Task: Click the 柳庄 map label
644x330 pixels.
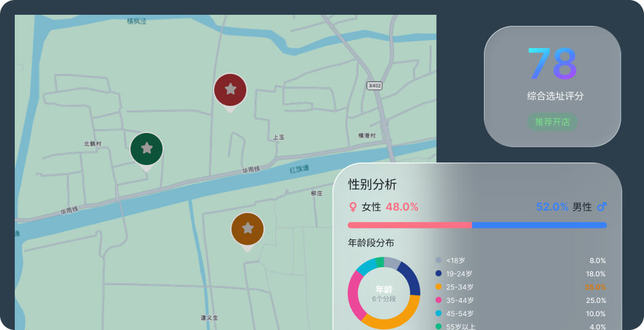Action: coord(316,193)
